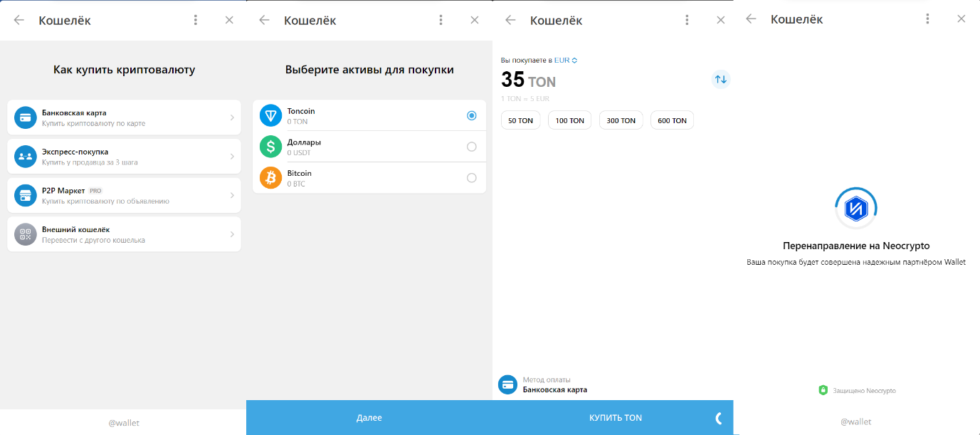Viewport: 980px width, 435px height.
Task: Expand the Банковская карта chevron
Action: click(231, 117)
